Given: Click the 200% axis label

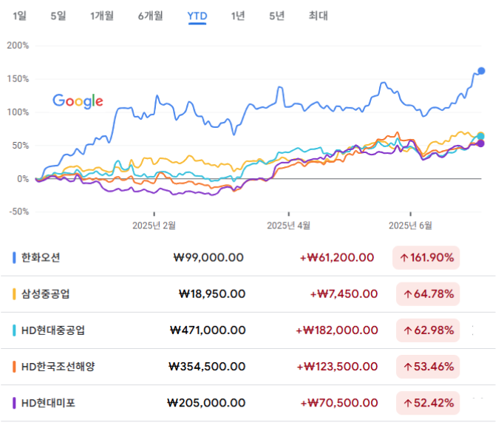Looking at the screenshot, I should 18,47.
